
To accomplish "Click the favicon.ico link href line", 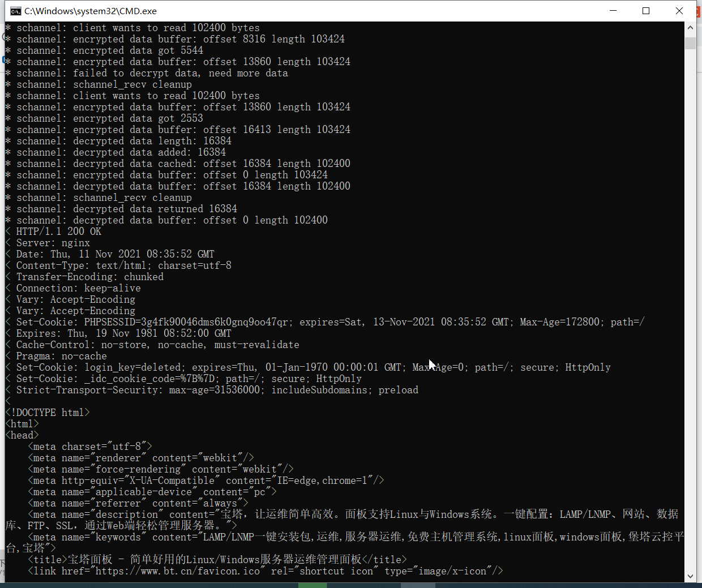I will click(x=266, y=571).
